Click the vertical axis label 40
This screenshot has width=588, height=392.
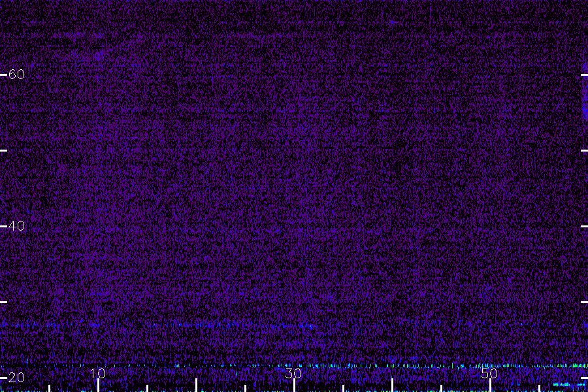click(16, 226)
